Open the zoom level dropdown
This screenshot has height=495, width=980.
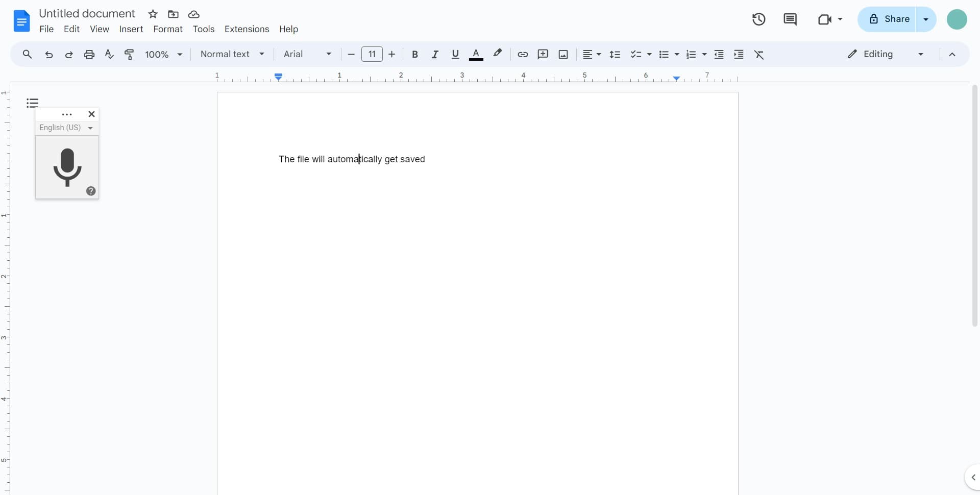tap(163, 54)
